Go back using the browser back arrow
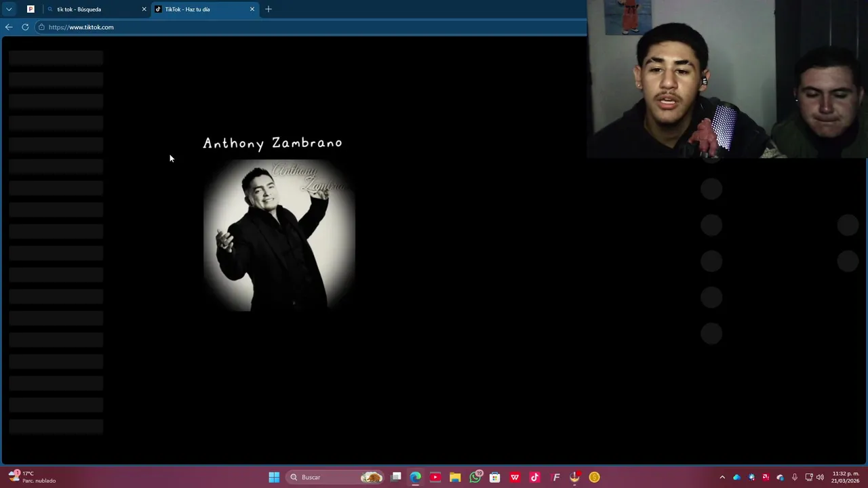Viewport: 868px width, 488px height. [x=8, y=27]
